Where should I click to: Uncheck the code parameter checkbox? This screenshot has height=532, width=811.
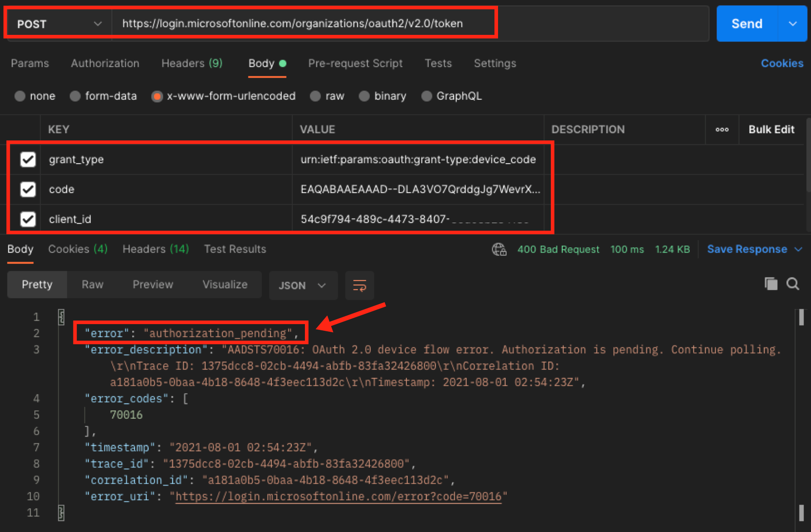pyautogui.click(x=28, y=189)
